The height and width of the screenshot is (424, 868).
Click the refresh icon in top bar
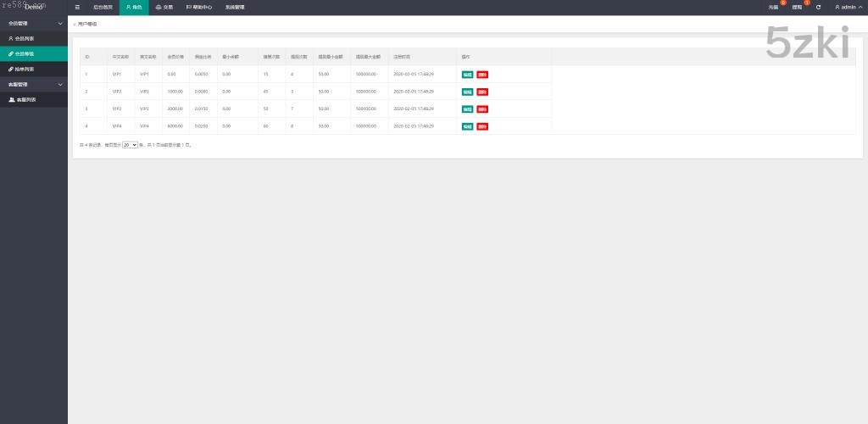point(818,7)
